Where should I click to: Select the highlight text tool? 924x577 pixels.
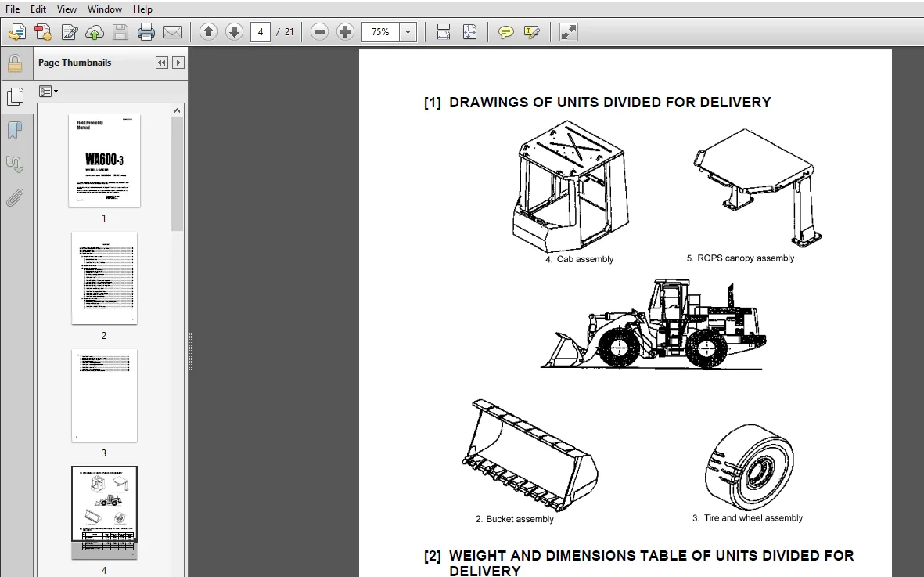tap(531, 32)
